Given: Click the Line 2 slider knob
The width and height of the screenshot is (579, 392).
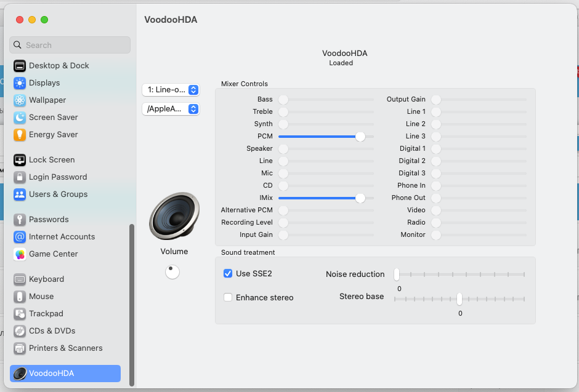Looking at the screenshot, I should [x=436, y=124].
